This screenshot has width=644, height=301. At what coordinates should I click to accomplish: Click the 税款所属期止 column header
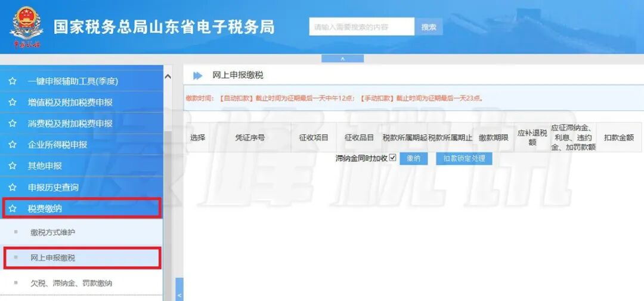(x=451, y=138)
